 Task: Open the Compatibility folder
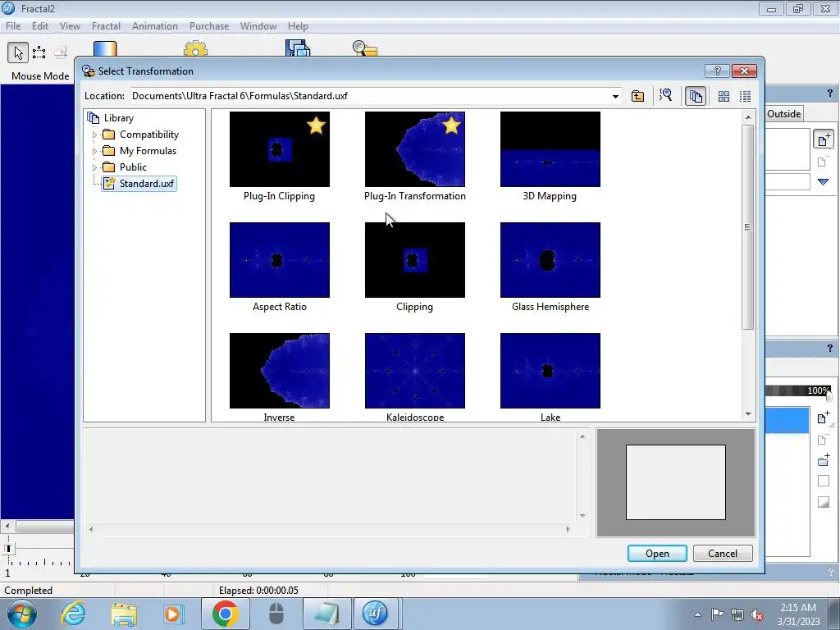(x=149, y=135)
